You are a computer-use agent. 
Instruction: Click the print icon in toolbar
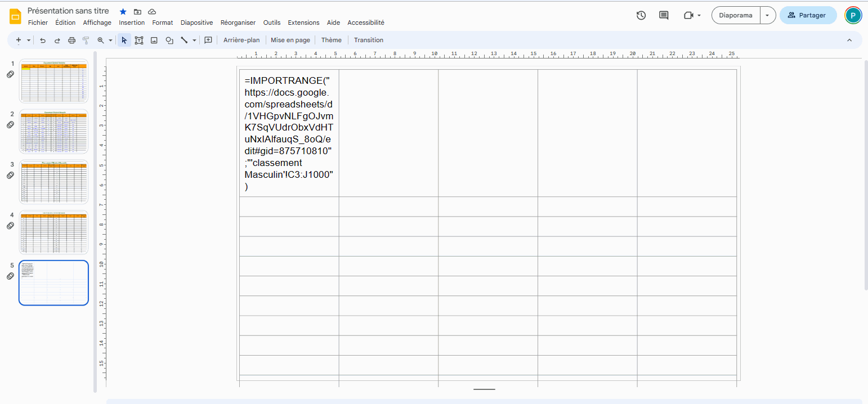pos(71,41)
